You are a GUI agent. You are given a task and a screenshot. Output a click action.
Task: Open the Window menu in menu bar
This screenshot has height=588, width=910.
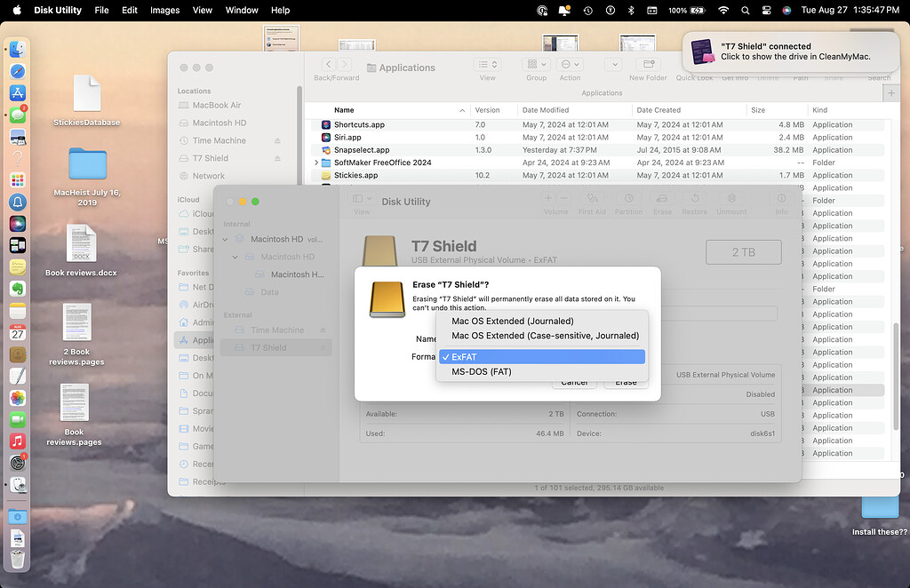point(242,11)
